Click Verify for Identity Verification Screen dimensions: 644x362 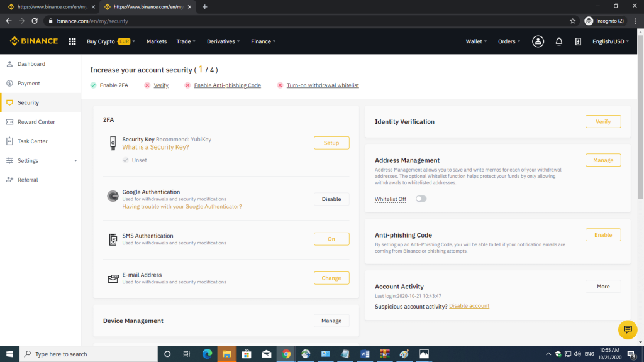click(x=603, y=121)
